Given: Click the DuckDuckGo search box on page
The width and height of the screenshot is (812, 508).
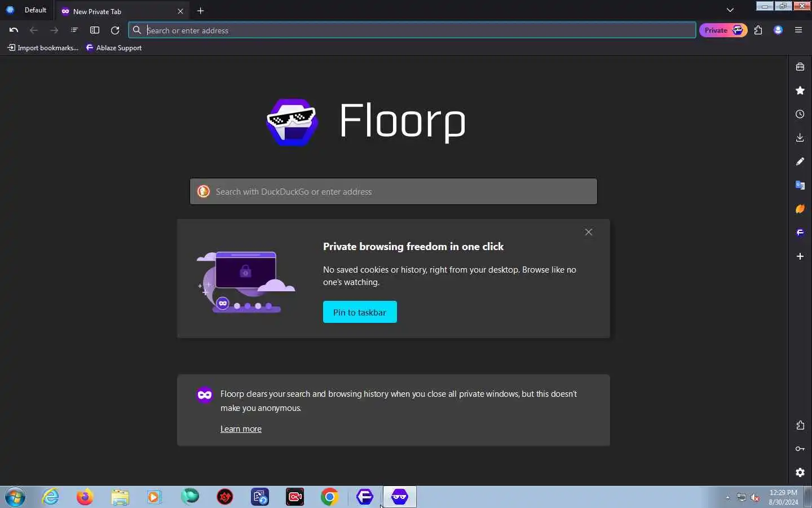Looking at the screenshot, I should pyautogui.click(x=394, y=192).
